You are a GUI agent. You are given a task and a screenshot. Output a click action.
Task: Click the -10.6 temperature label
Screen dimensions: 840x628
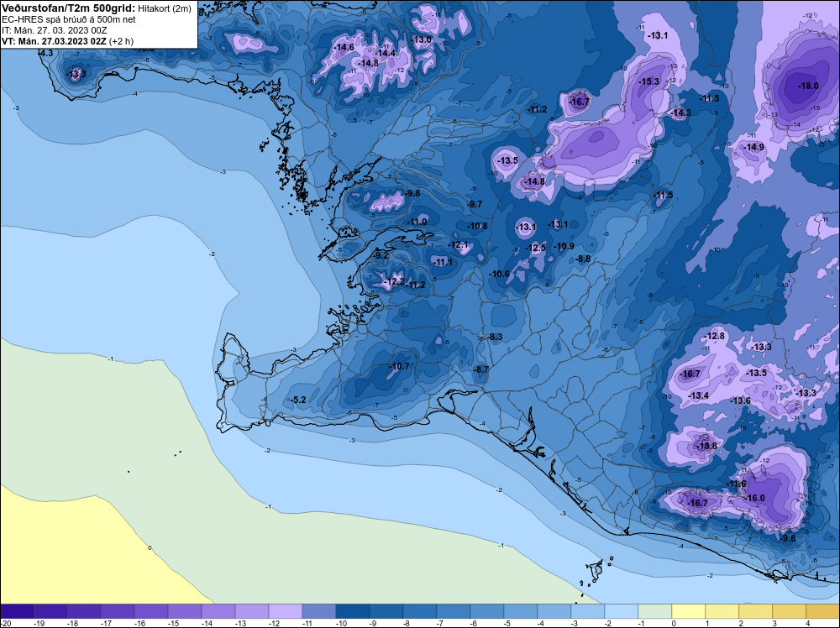tap(499, 274)
